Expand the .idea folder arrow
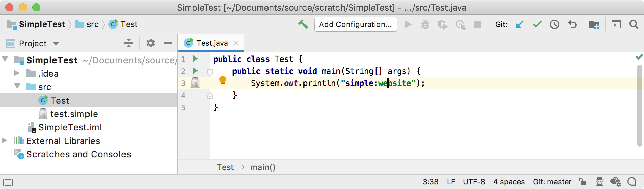 pos(16,73)
